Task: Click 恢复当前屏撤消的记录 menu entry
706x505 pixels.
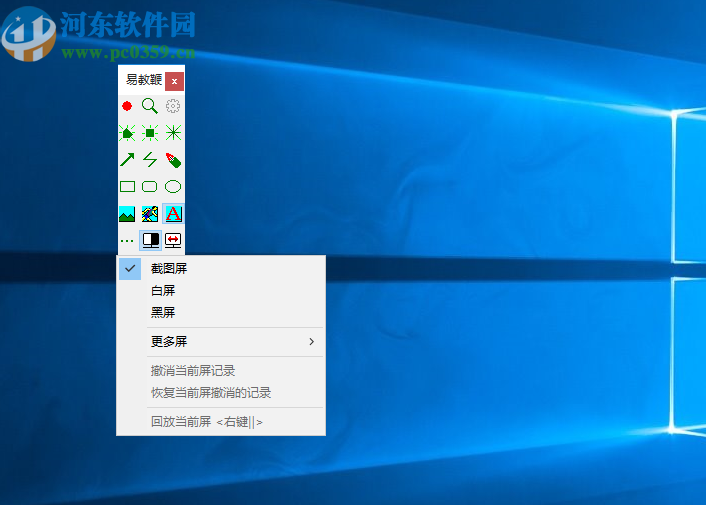Action: pyautogui.click(x=221, y=393)
